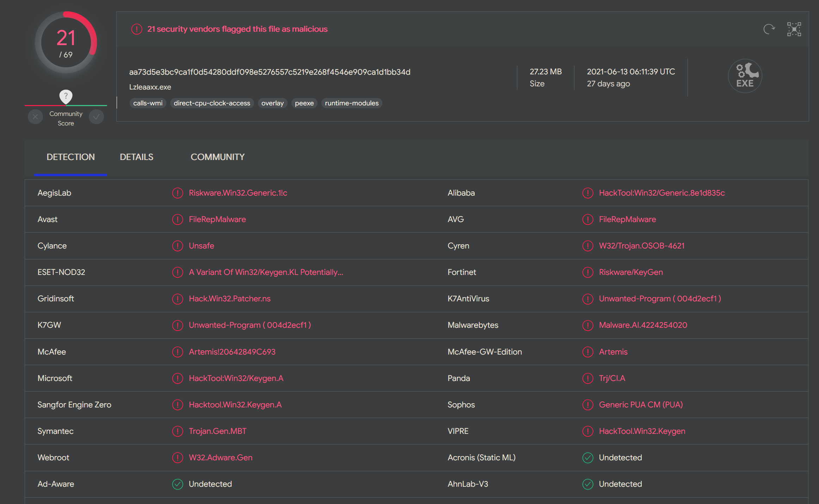Click the Trojan.Gen.MBT detection text
819x504 pixels.
click(218, 431)
